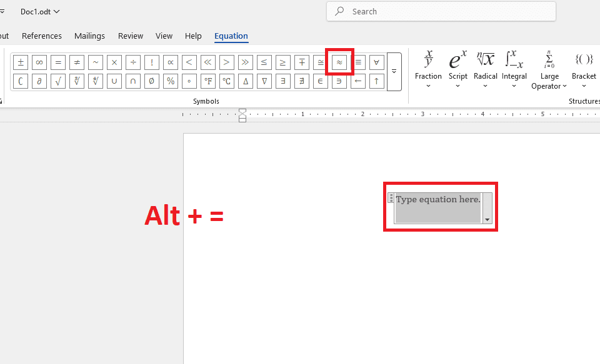The image size is (600, 364).
Task: Open the Integral structures dropdown
Action: pyautogui.click(x=514, y=69)
